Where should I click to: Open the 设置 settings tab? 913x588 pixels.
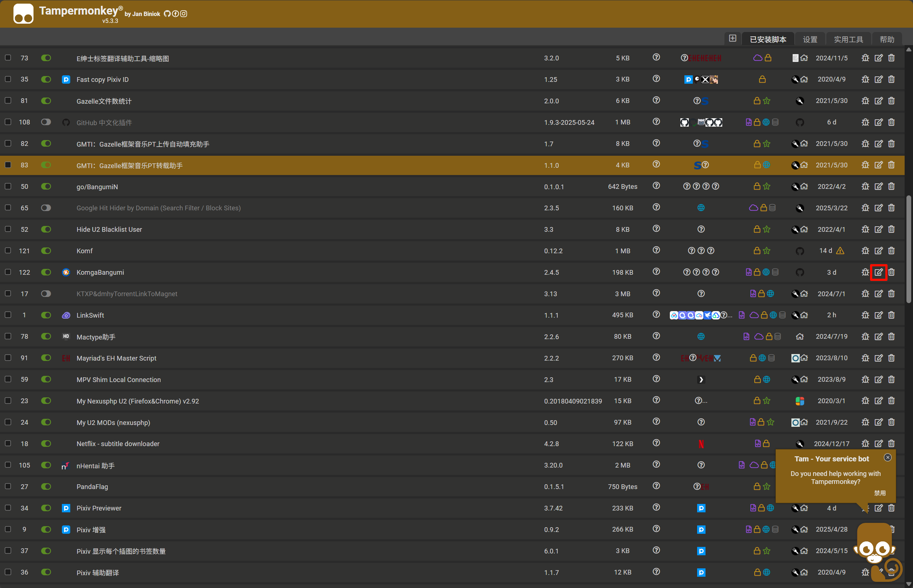coord(810,39)
